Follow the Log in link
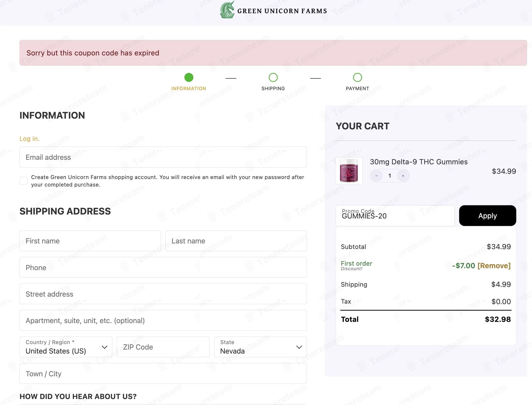The width and height of the screenshot is (532, 405). pos(29,139)
